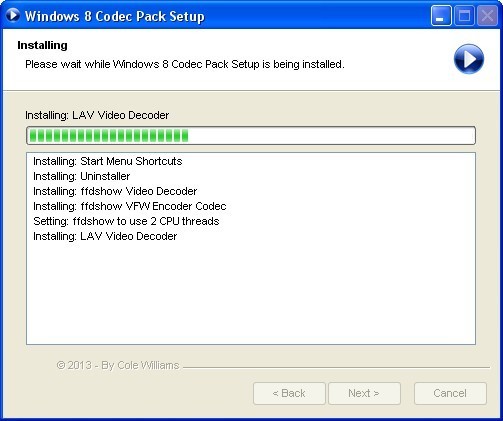The height and width of the screenshot is (421, 503).
Task: Click the title bar play icon
Action: point(13,15)
